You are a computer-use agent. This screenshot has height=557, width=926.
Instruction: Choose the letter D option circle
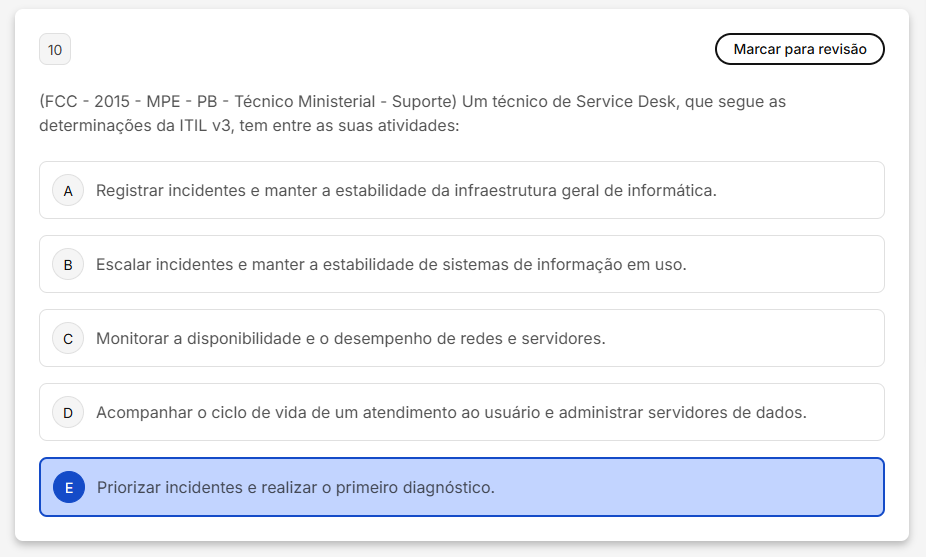click(x=68, y=412)
